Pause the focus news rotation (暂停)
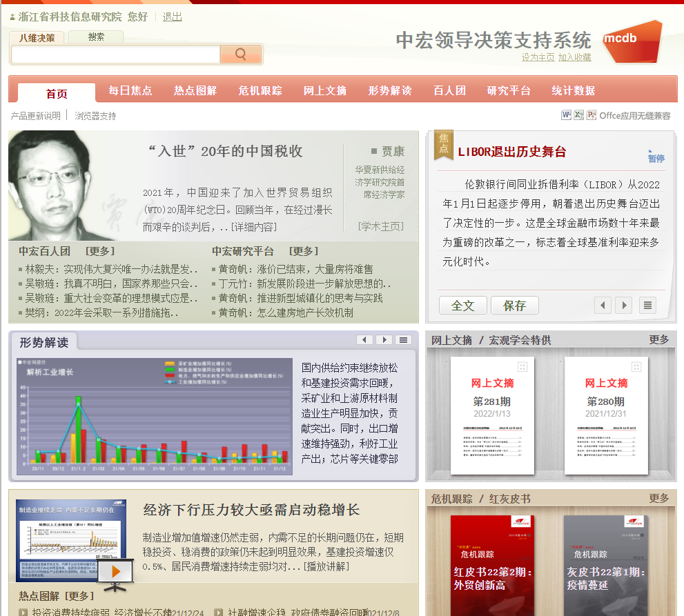 656,157
